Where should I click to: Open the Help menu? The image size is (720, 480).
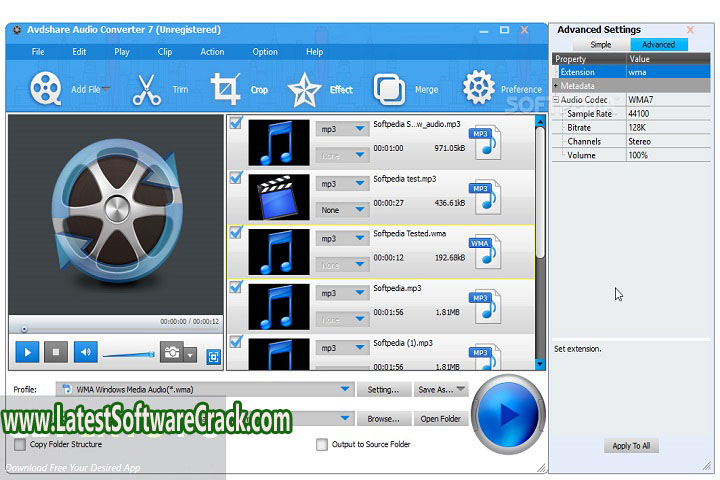(x=315, y=52)
